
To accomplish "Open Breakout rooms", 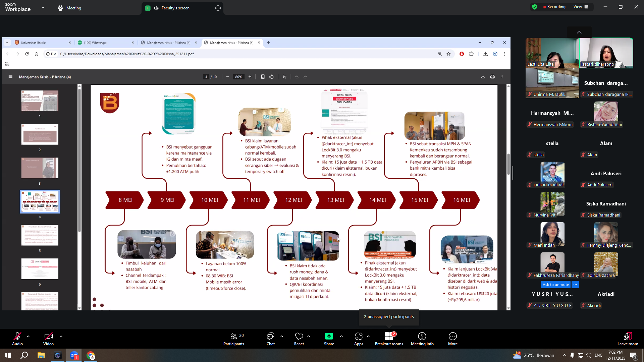I will (x=389, y=339).
